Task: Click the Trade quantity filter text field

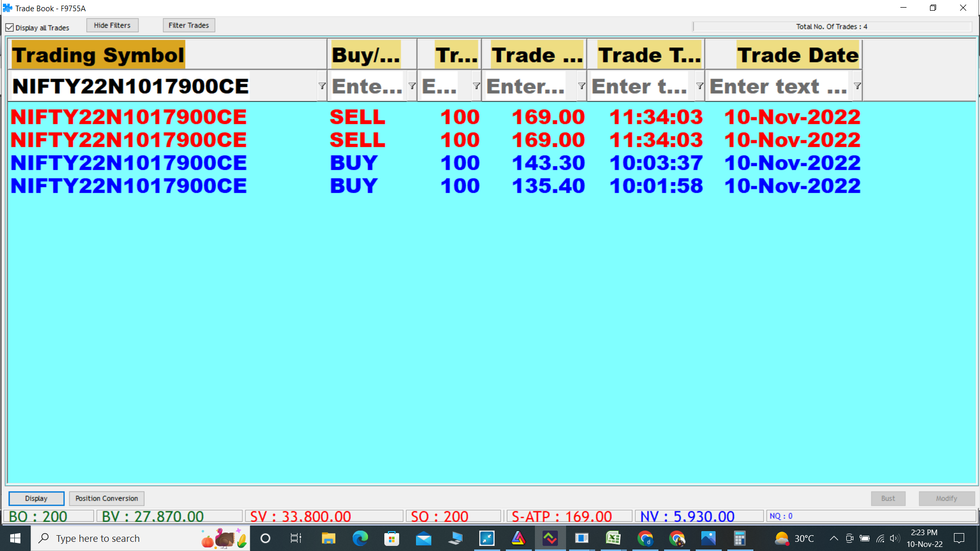Action: tap(445, 86)
